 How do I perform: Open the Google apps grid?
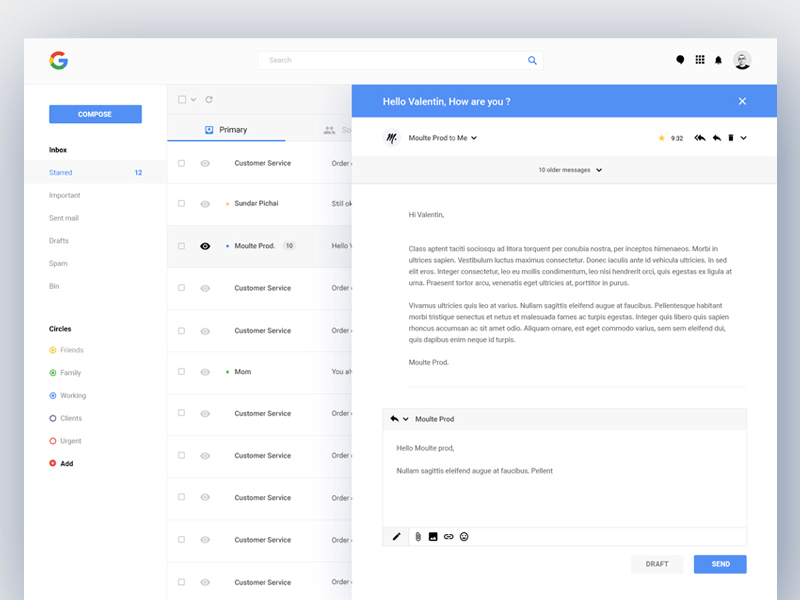[x=699, y=60]
